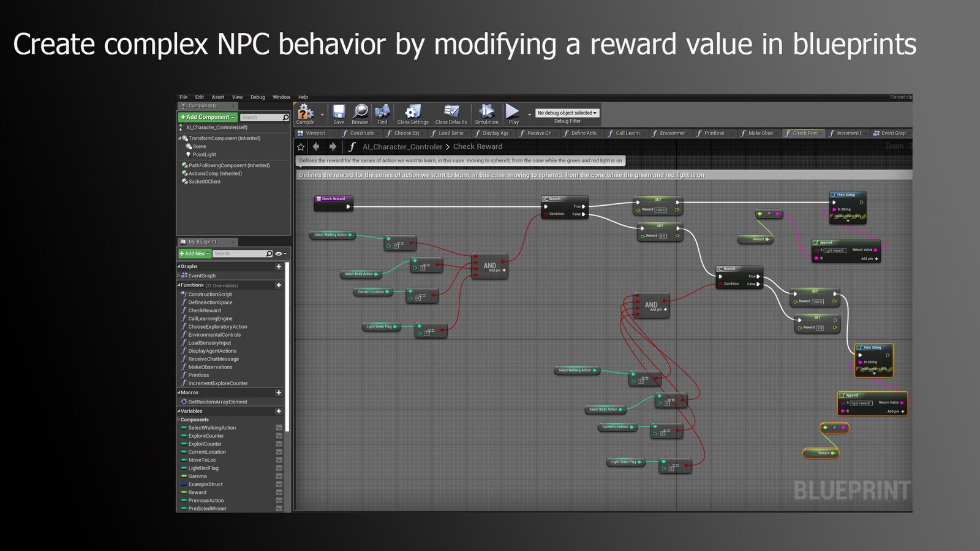Compile the blueprint
The image size is (980, 551).
pos(304,113)
